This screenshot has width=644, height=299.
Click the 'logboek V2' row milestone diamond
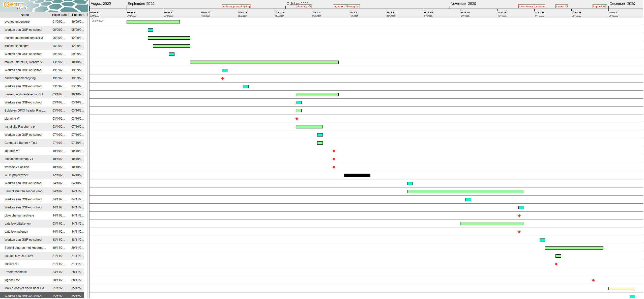click(593, 280)
